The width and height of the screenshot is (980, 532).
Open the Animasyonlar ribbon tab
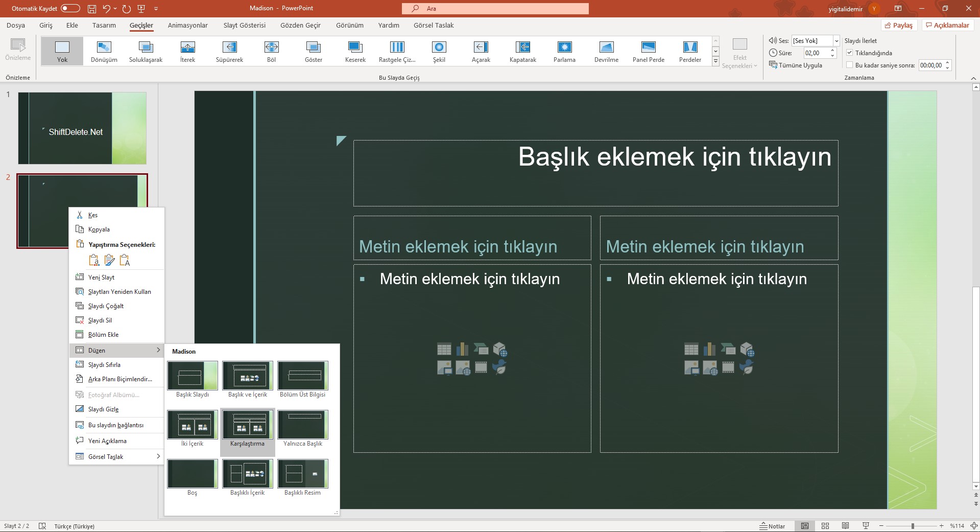(x=187, y=25)
